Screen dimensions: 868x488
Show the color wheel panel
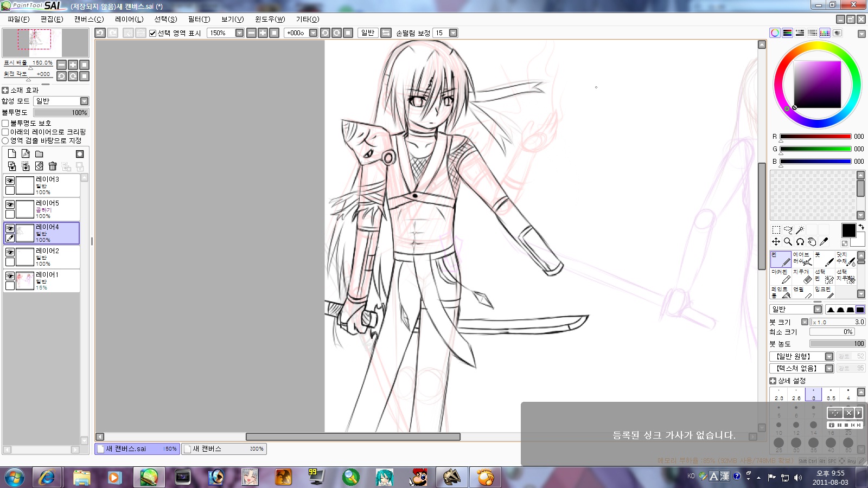tap(775, 33)
